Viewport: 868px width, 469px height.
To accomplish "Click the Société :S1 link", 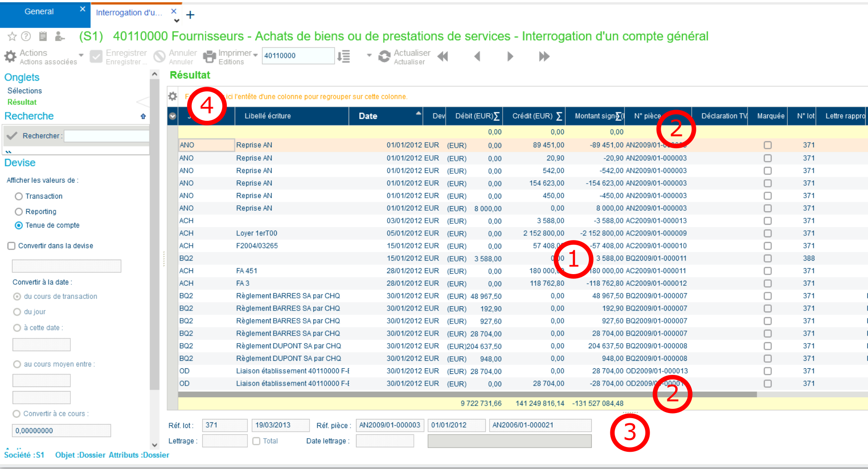I will coord(24,455).
